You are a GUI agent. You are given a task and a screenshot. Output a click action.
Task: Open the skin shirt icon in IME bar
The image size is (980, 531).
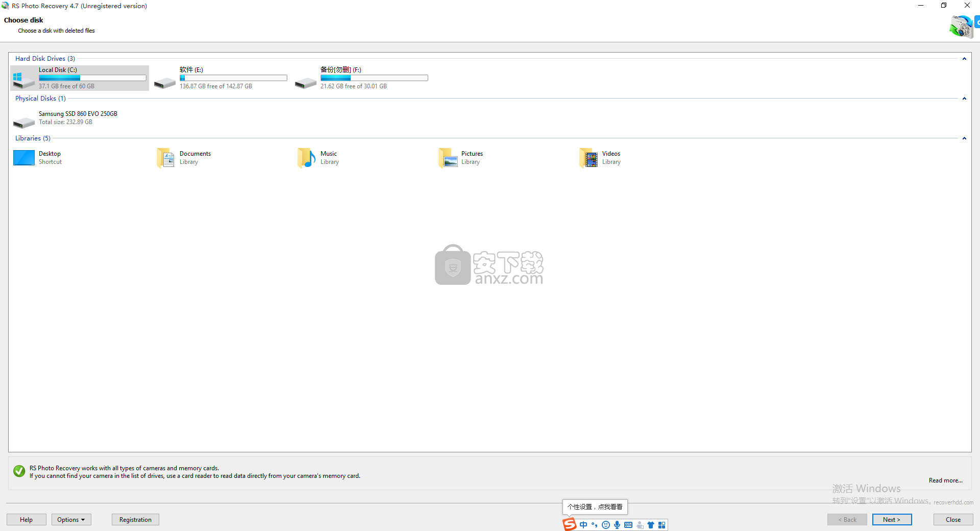coord(651,525)
